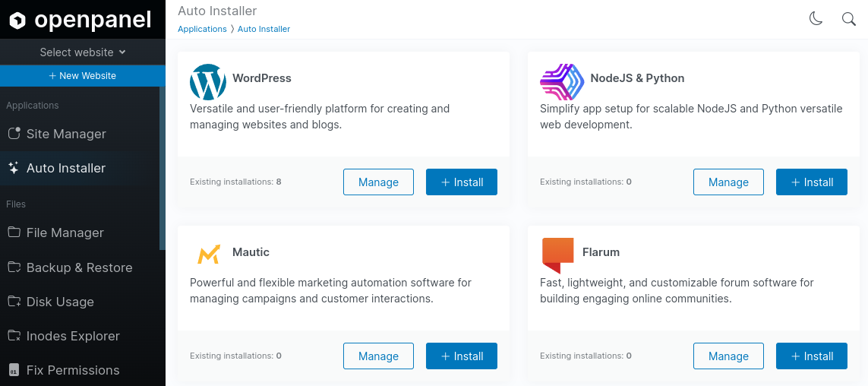Manage NodeJS & Python installations

(x=728, y=182)
